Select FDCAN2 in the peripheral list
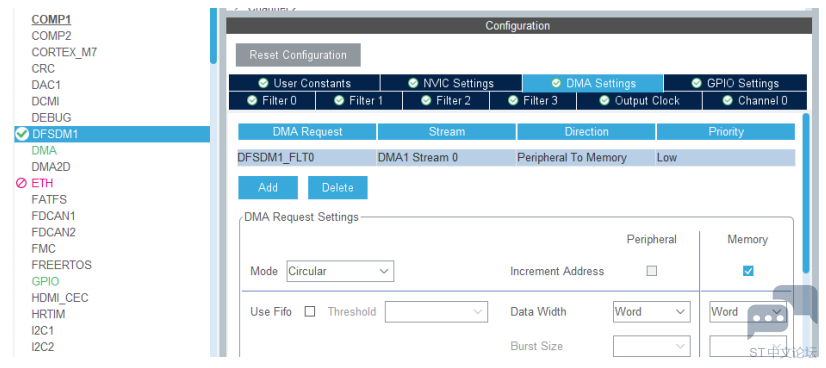Viewport: 826px width, 368px height. pyautogui.click(x=53, y=232)
